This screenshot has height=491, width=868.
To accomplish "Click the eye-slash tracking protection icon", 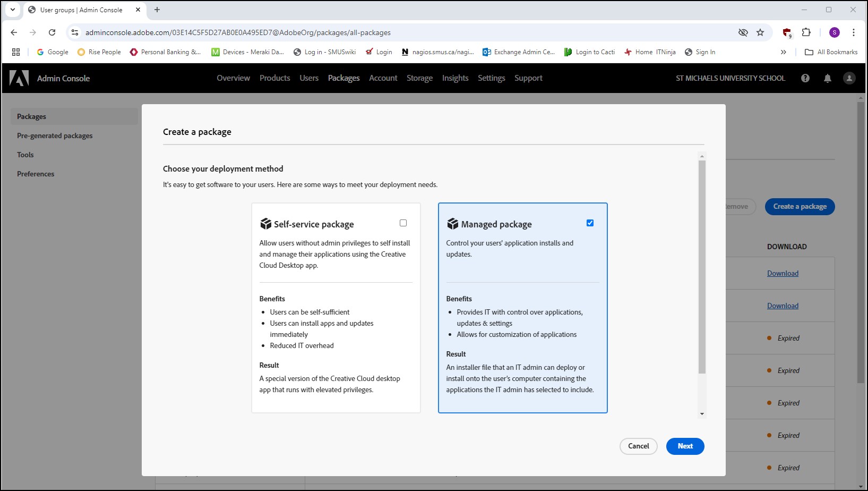I will click(743, 32).
